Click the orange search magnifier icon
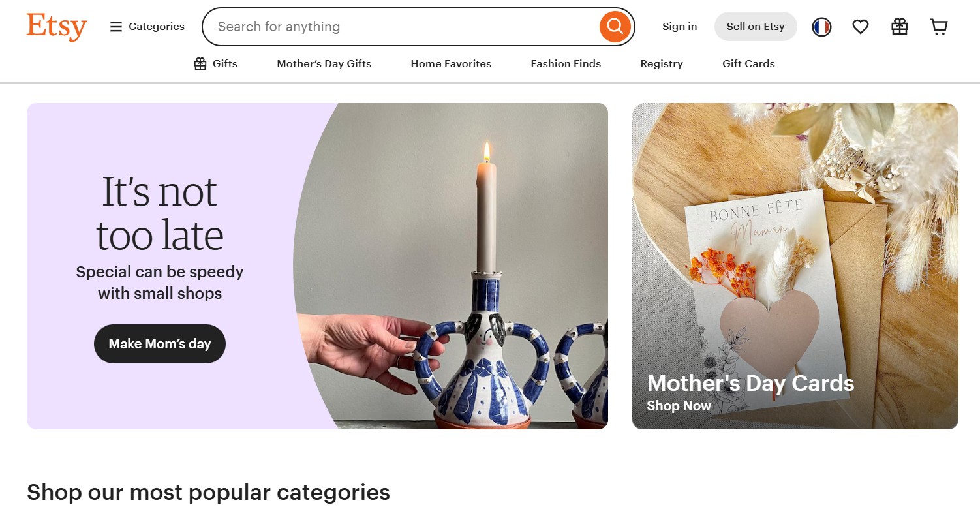Screen dimensions: 980x507 (614, 26)
